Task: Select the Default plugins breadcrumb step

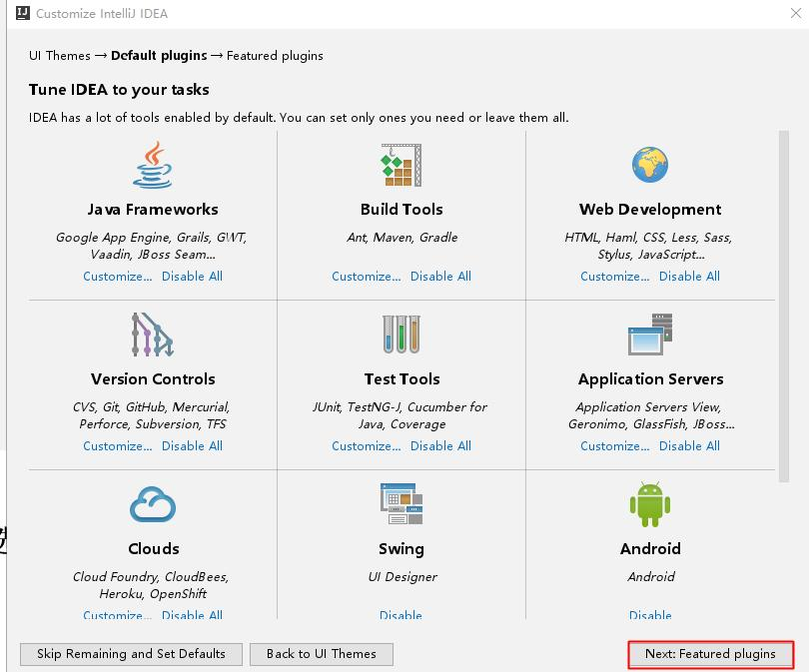Action: coord(159,56)
